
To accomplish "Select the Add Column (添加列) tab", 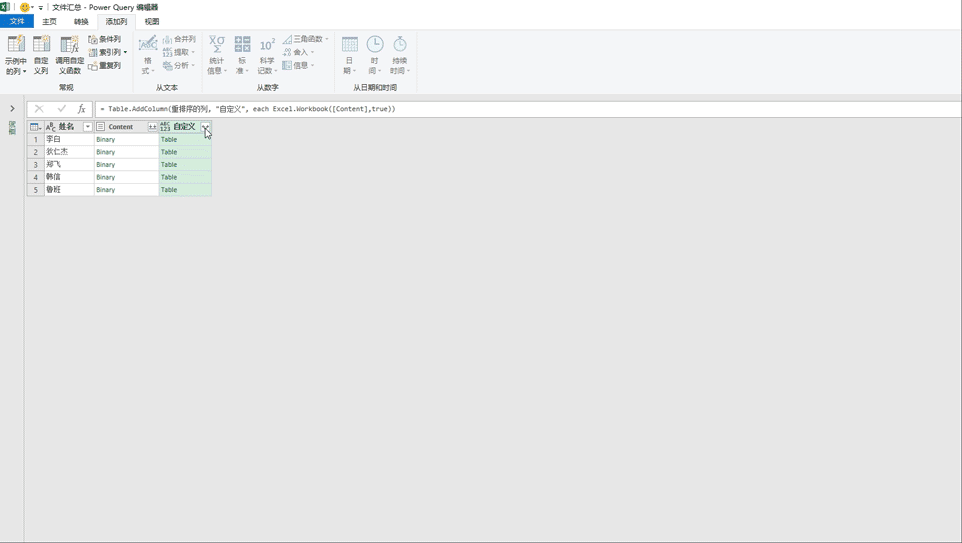I will (116, 21).
